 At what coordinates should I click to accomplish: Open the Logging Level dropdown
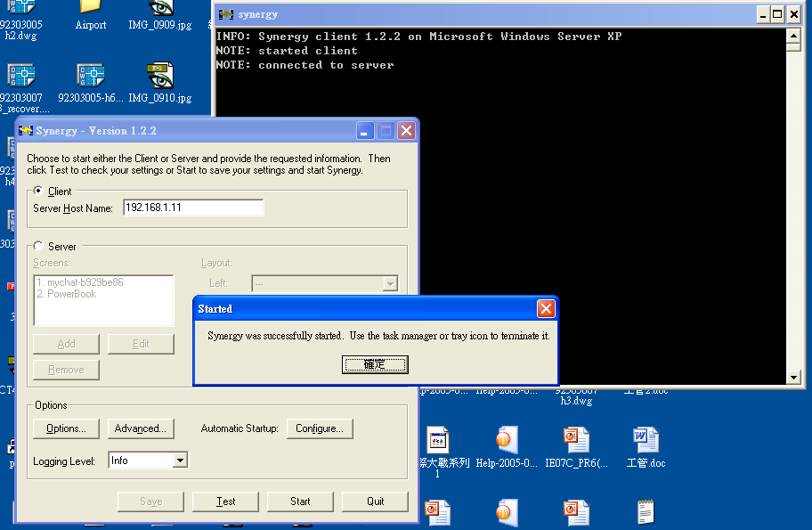[180, 460]
